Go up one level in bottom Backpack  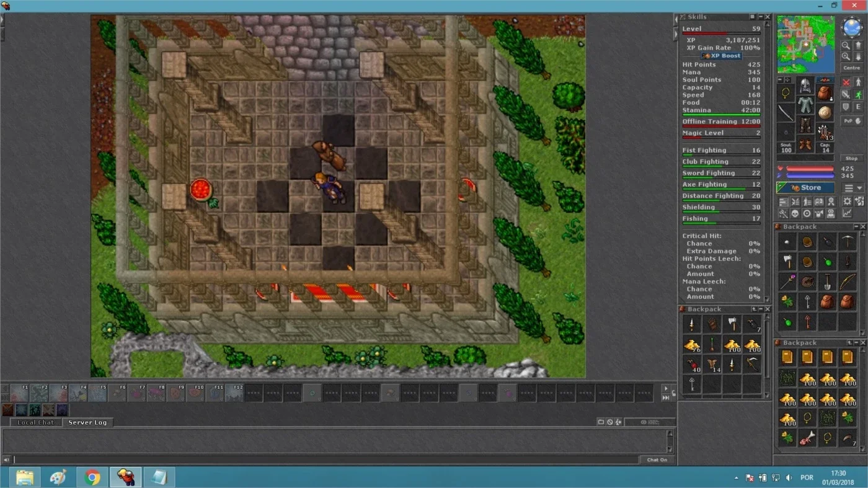pos(849,342)
